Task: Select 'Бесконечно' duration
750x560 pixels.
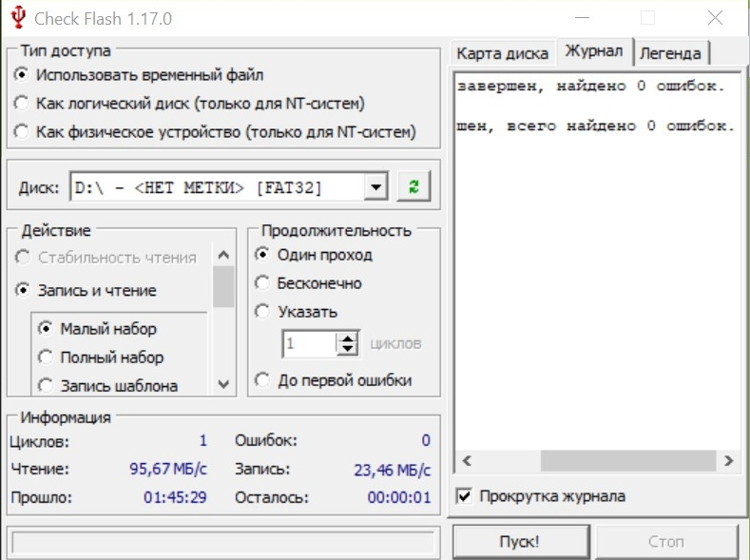Action: pos(308,283)
